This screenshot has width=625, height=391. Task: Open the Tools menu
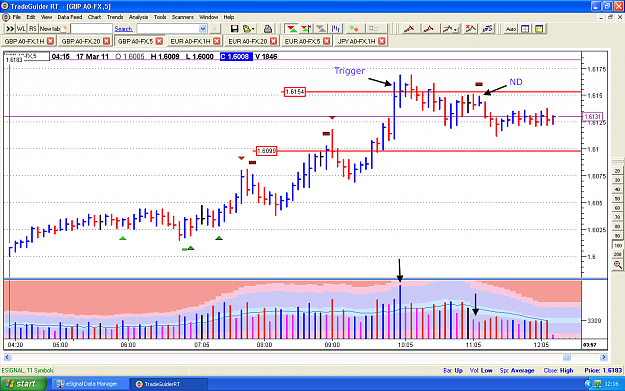[160, 17]
